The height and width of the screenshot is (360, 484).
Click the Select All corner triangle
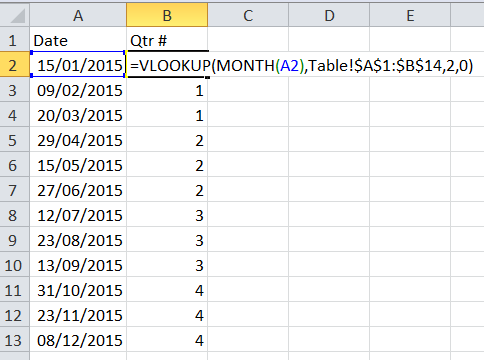(18, 16)
